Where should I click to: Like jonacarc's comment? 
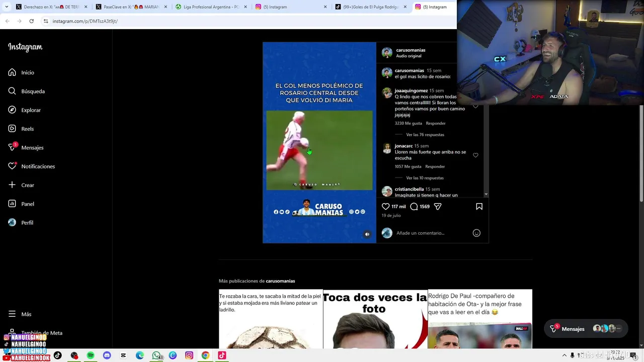(475, 155)
